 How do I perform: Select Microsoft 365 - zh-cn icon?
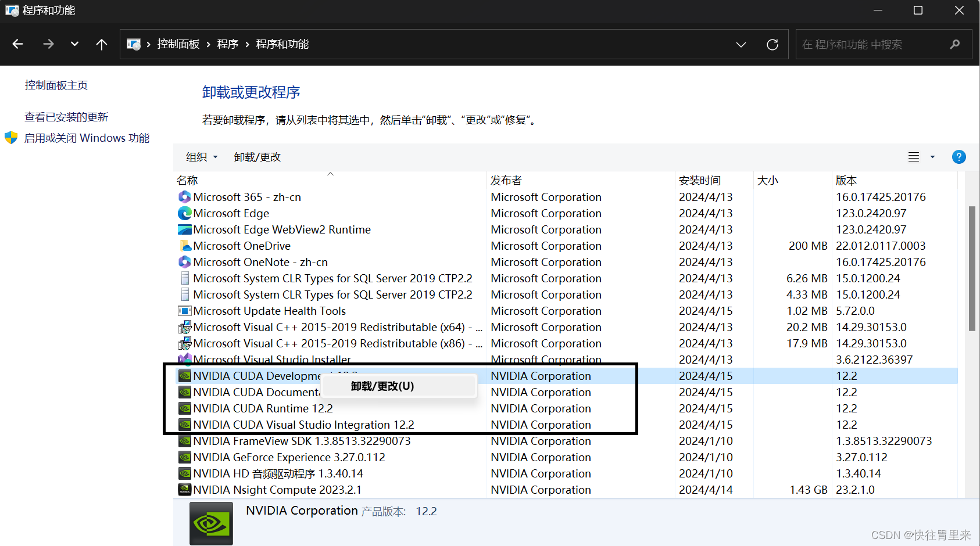coord(185,197)
